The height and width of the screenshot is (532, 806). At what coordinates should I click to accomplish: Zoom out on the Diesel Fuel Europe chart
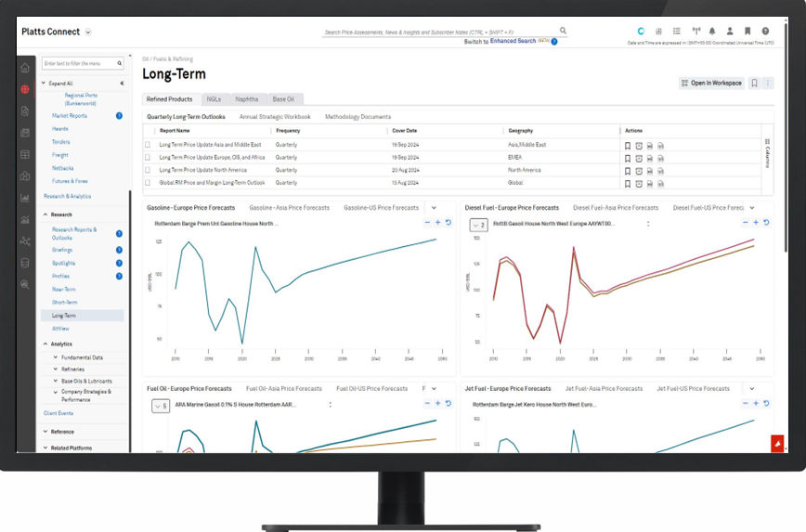pyautogui.click(x=746, y=223)
